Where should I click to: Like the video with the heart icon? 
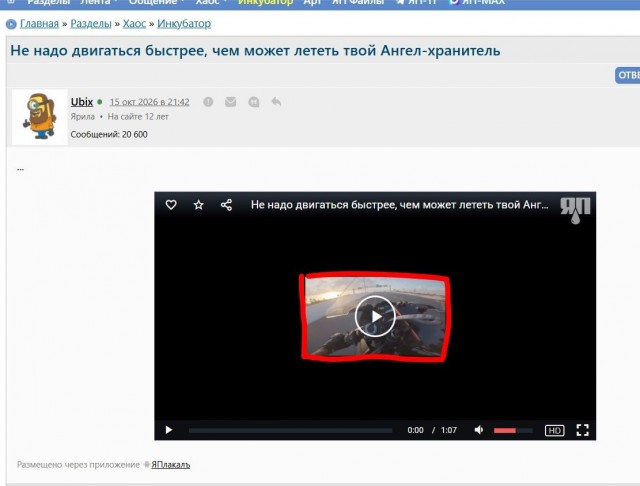click(171, 204)
